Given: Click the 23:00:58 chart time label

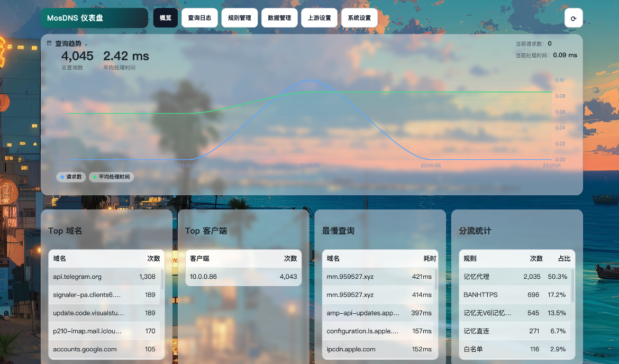Looking at the screenshot, I should 431,166.
